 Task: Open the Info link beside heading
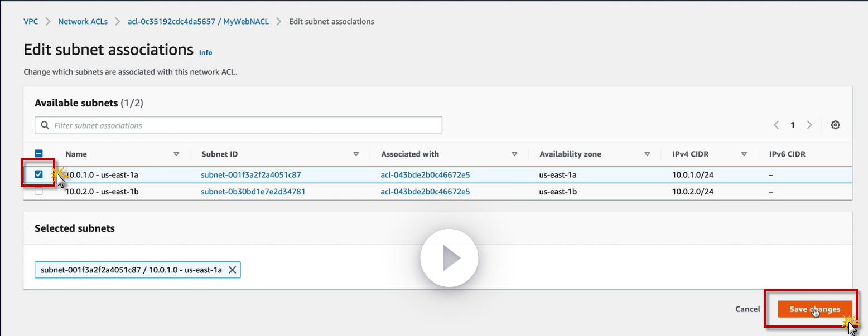[206, 52]
